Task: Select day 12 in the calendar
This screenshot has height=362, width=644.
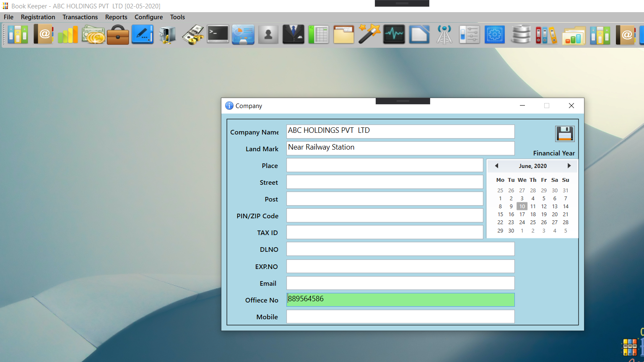Action: [x=544, y=206]
